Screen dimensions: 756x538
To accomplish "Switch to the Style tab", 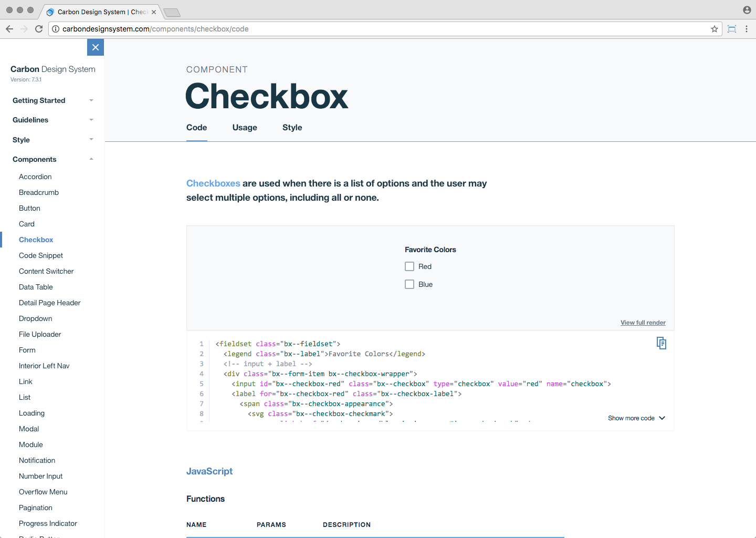I will coord(292,128).
